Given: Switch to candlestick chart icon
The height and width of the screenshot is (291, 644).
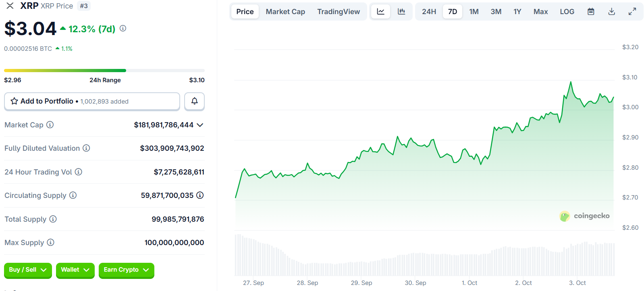Looking at the screenshot, I should tap(401, 12).
